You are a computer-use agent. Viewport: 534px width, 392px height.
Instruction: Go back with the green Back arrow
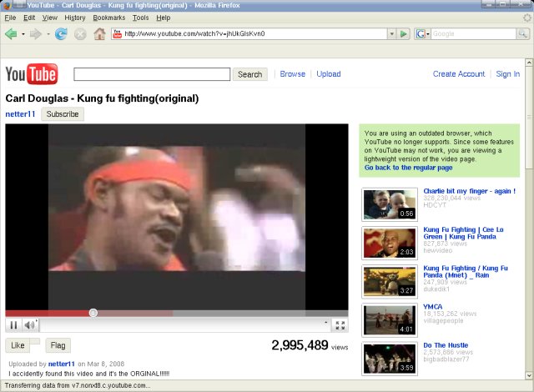click(11, 33)
